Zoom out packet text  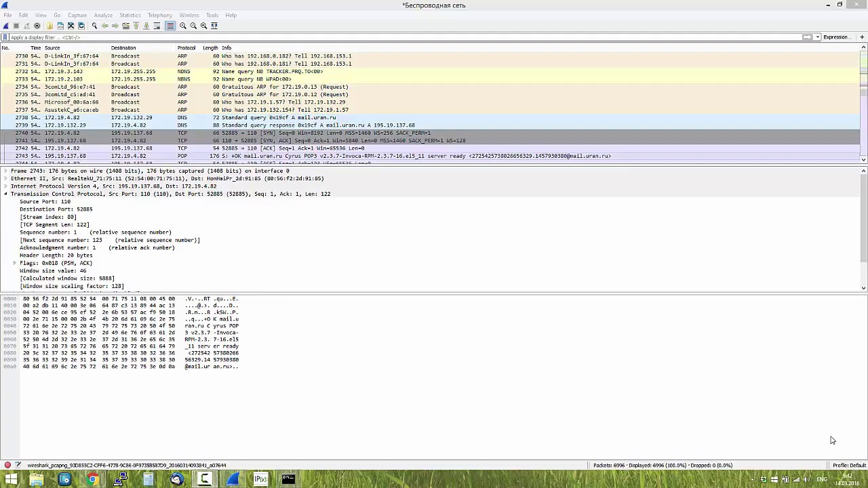[193, 26]
